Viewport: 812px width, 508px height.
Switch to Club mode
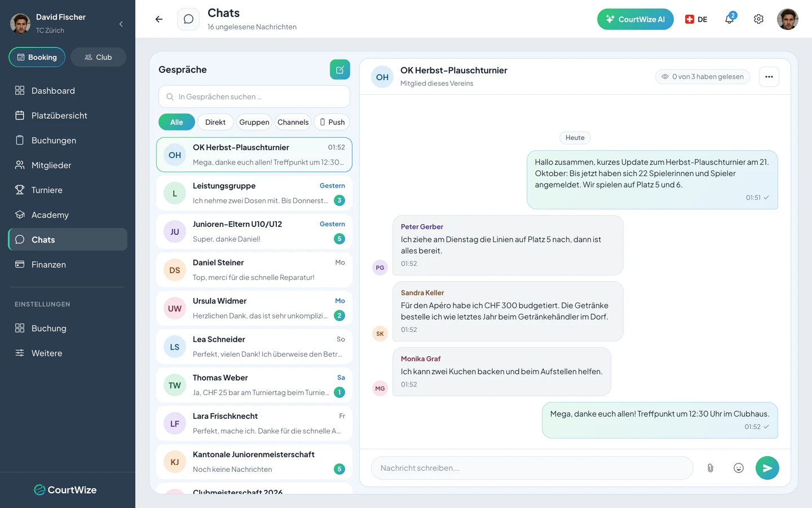(x=98, y=57)
